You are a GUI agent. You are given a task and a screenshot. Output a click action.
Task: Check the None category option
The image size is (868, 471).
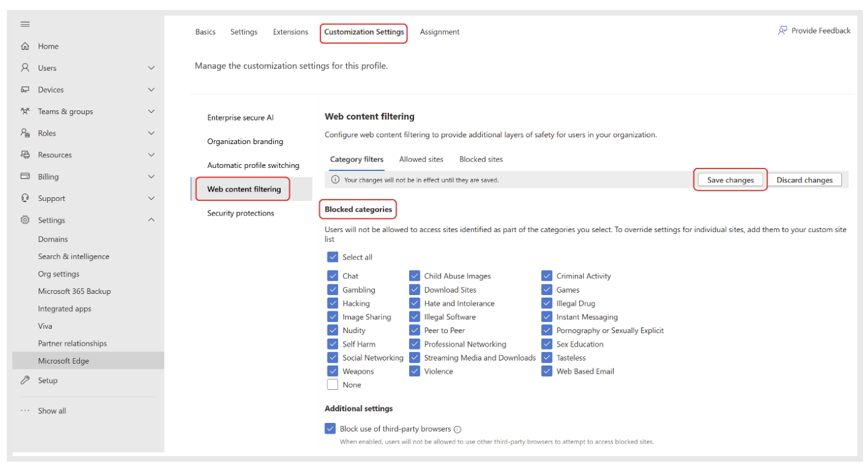(332, 384)
